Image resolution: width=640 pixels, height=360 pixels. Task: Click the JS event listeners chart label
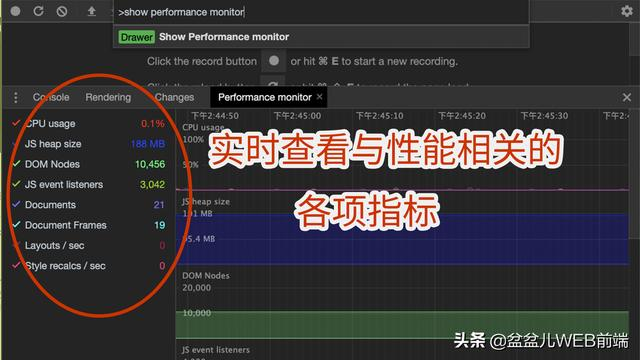(216, 350)
